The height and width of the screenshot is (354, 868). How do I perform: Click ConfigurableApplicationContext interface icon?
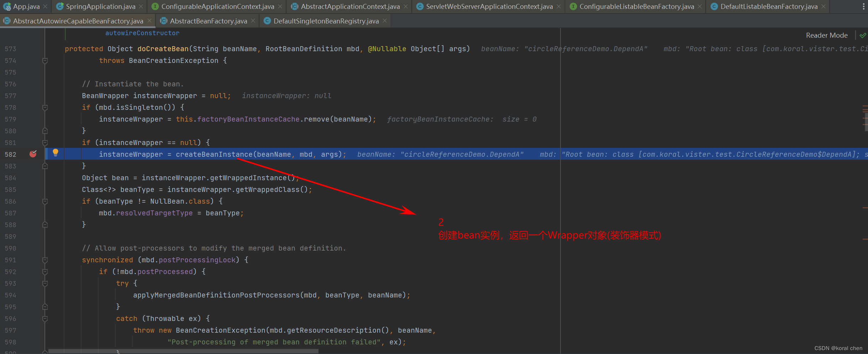click(x=155, y=6)
